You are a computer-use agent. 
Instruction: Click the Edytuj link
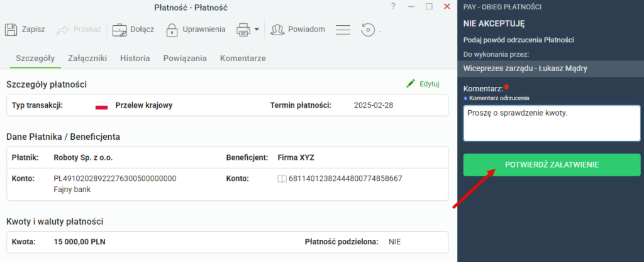[430, 84]
